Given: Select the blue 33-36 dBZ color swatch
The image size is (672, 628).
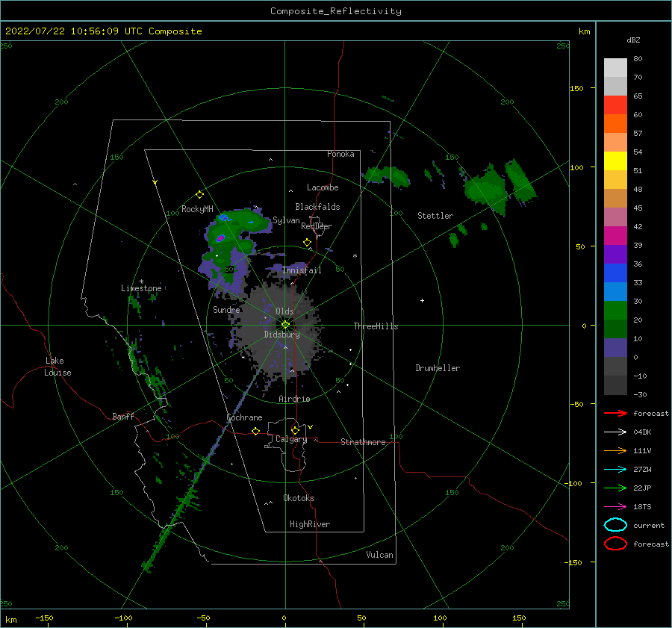Looking at the screenshot, I should pos(615,273).
